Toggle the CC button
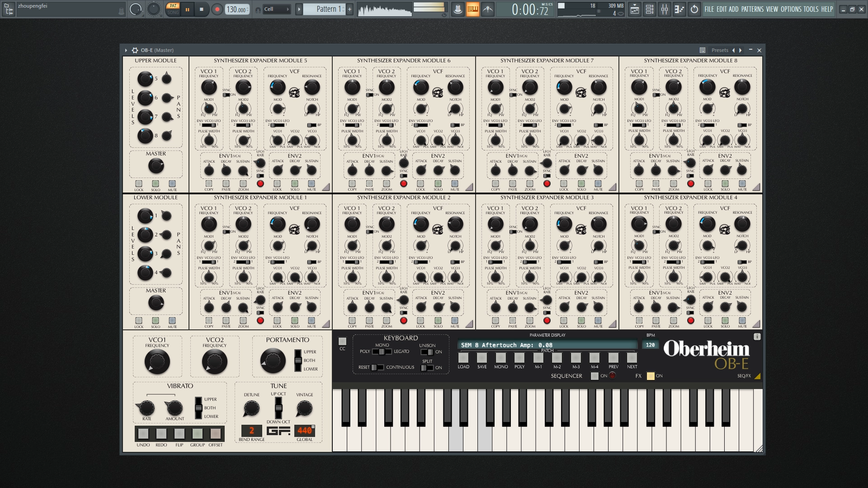Viewport: 868px width, 488px height. point(342,341)
